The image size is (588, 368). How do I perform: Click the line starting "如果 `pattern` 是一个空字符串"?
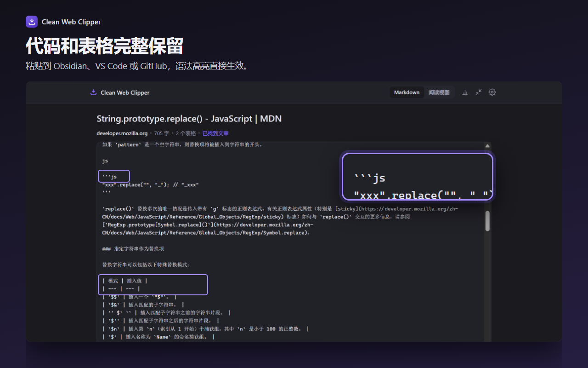pyautogui.click(x=182, y=144)
